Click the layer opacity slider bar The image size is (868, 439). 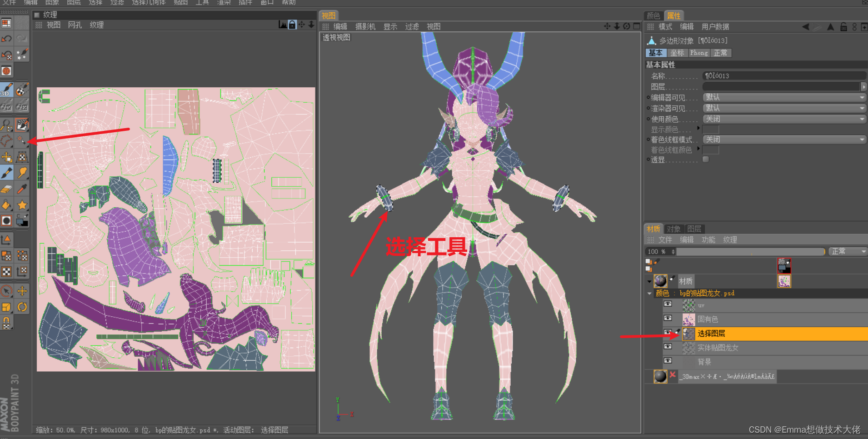click(x=751, y=251)
